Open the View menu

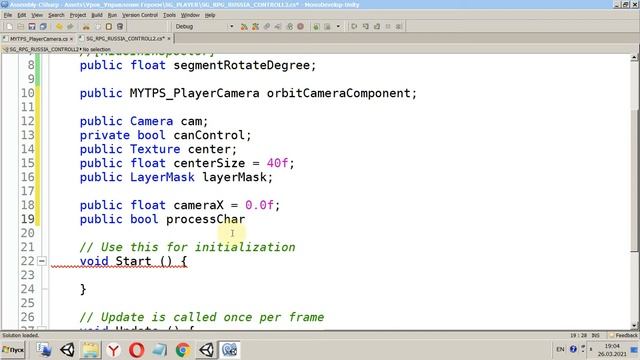[37, 15]
